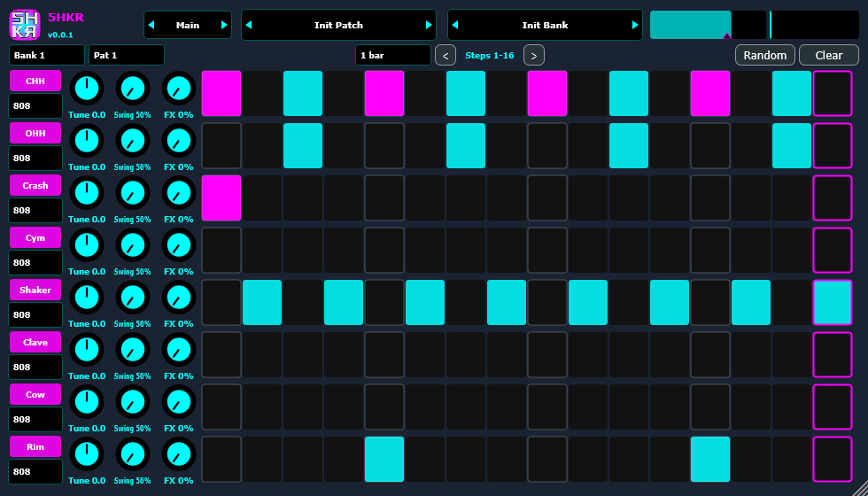Go to previous patch before Init Patch

(249, 25)
